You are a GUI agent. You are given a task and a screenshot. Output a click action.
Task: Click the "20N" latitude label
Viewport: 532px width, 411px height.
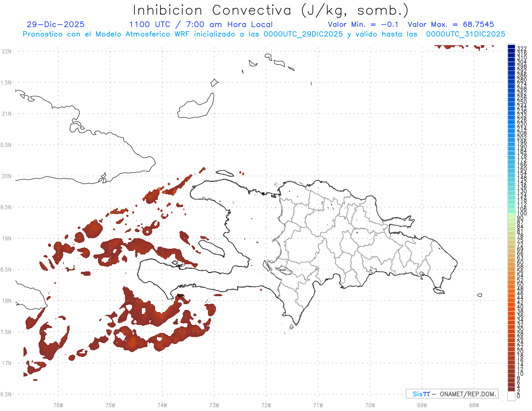point(7,176)
